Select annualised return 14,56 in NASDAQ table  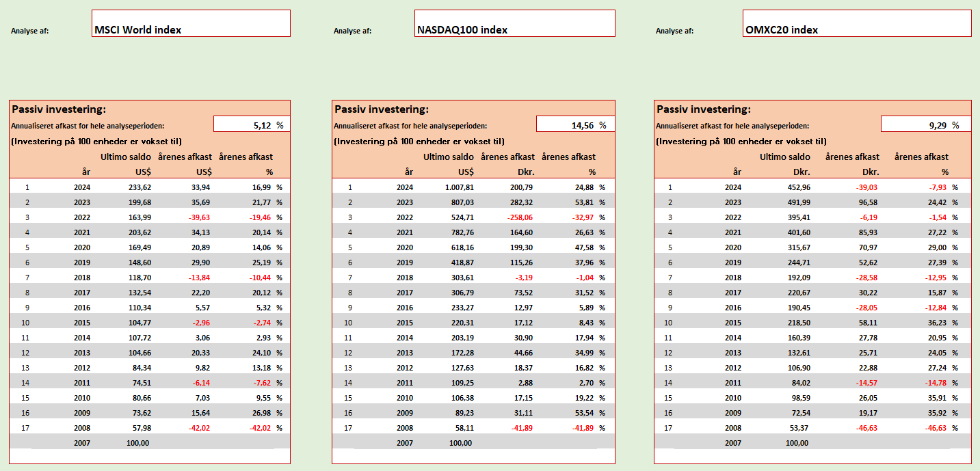point(575,124)
